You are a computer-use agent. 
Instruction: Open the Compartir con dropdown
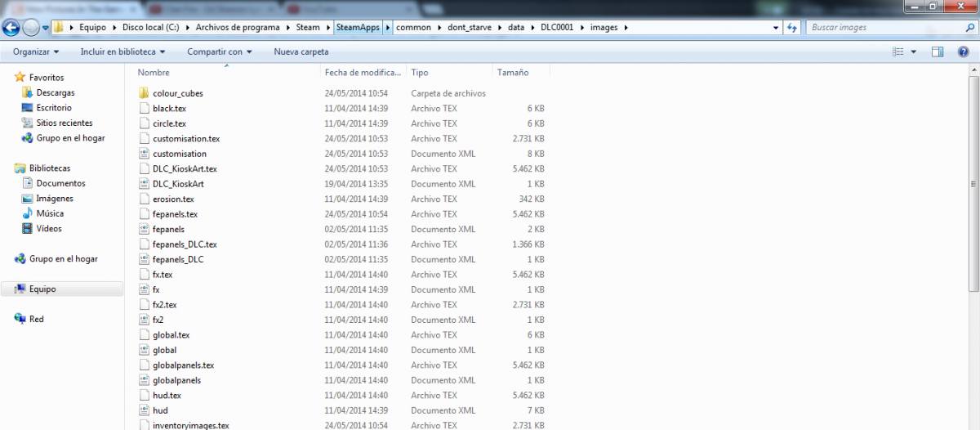pyautogui.click(x=219, y=52)
